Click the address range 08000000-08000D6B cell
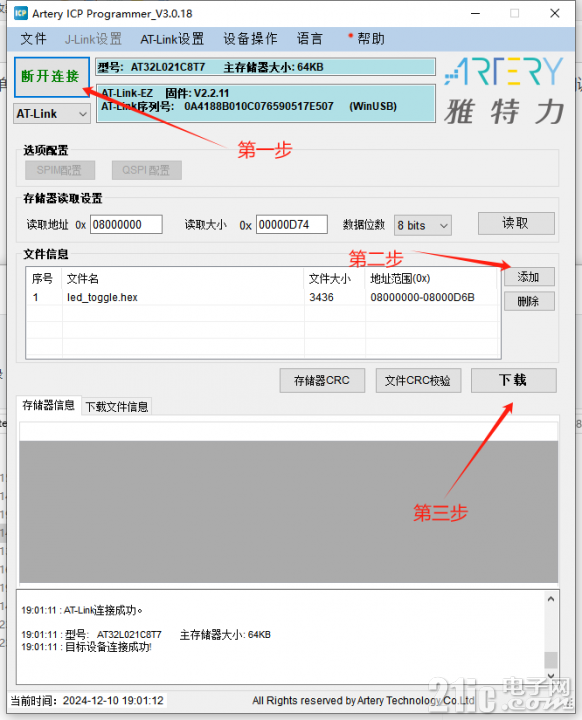Image resolution: width=582 pixels, height=720 pixels. click(x=422, y=298)
